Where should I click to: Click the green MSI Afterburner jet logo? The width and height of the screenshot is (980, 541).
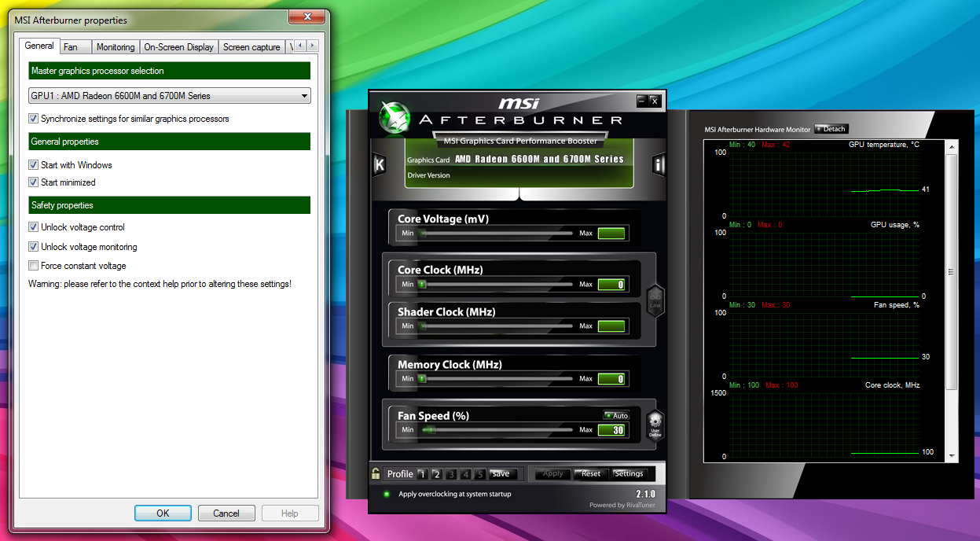(x=393, y=118)
